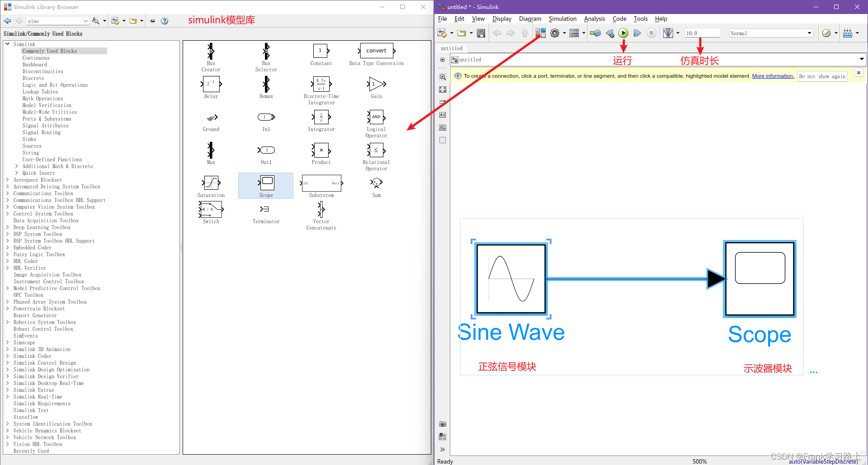Viewport: 868px width, 465px height.
Task: Click the Build Model icon
Action: pos(848,33)
